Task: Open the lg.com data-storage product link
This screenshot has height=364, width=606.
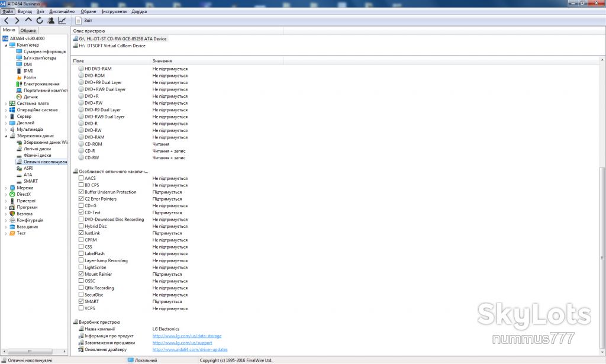Action: pos(186,336)
